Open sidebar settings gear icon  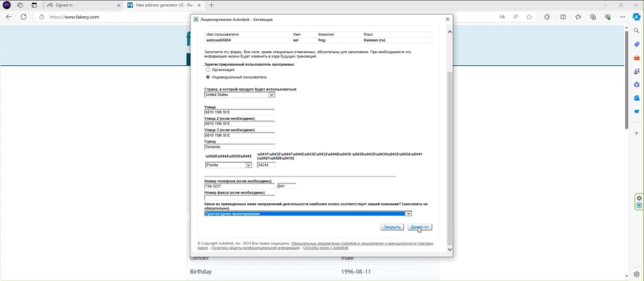point(636,274)
